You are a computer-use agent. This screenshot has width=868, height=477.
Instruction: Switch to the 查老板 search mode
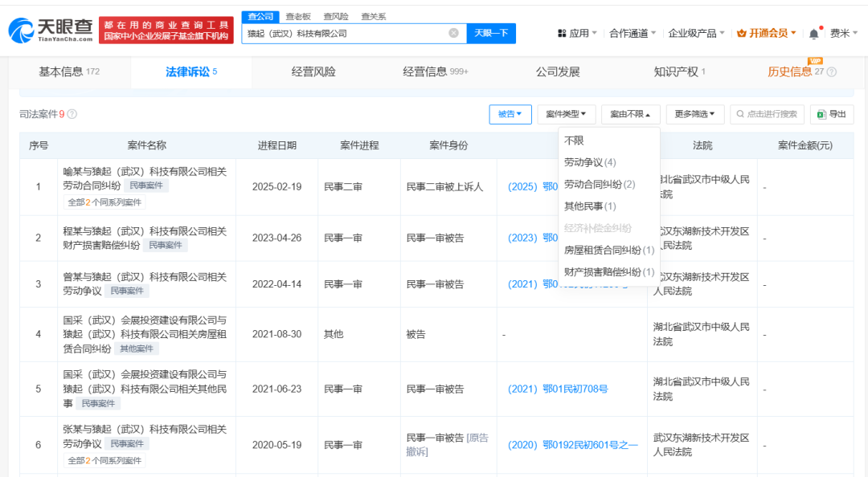click(298, 16)
